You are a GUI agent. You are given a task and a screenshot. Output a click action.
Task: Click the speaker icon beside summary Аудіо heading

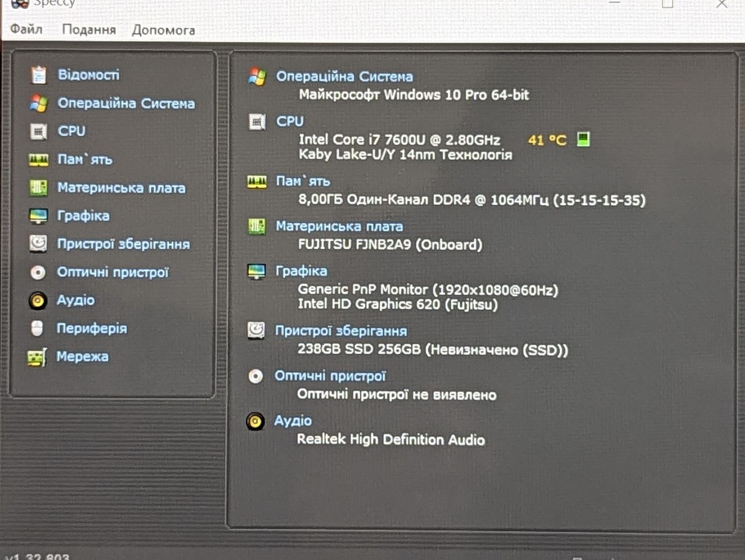click(x=255, y=421)
